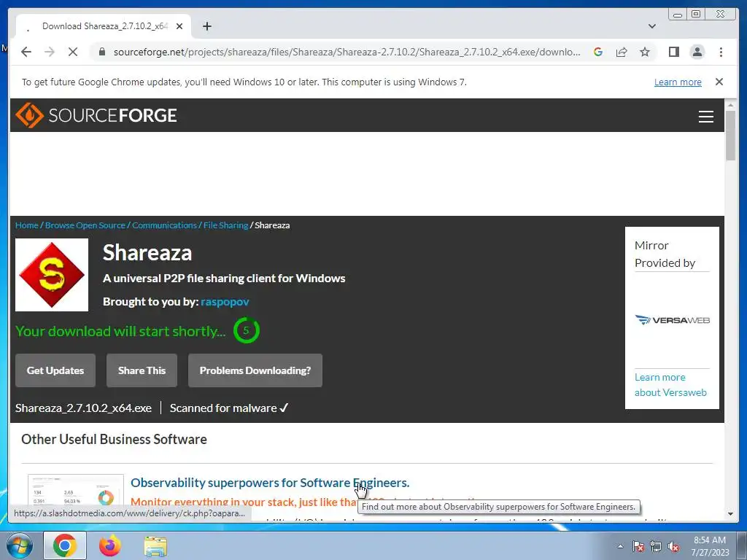Screen dimensions: 747x560
Task: Click the address bar URL field
Action: [x=347, y=52]
